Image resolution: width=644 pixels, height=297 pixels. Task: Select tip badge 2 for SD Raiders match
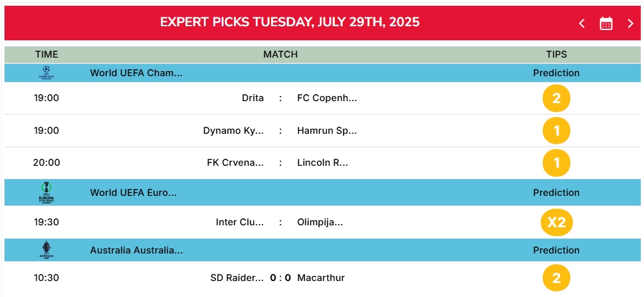pyautogui.click(x=556, y=278)
